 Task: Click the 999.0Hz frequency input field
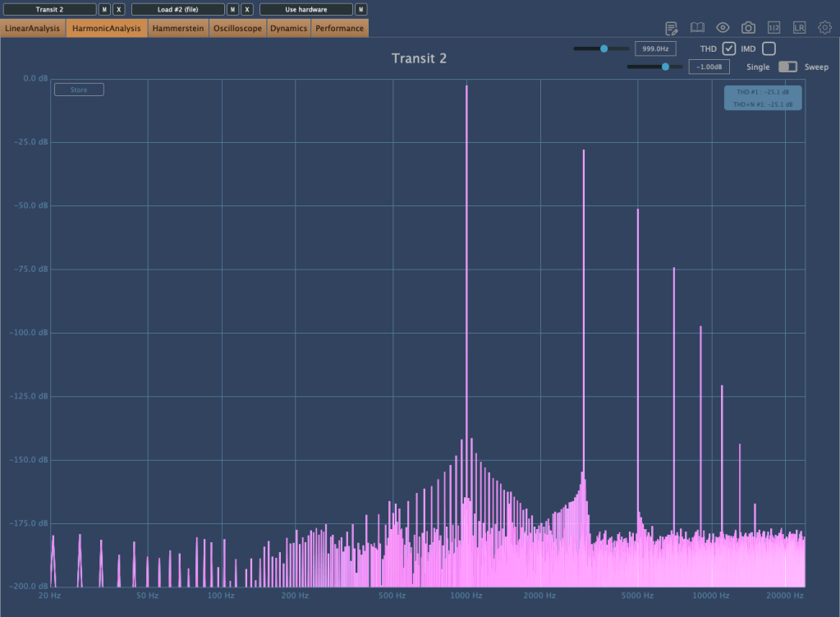655,49
